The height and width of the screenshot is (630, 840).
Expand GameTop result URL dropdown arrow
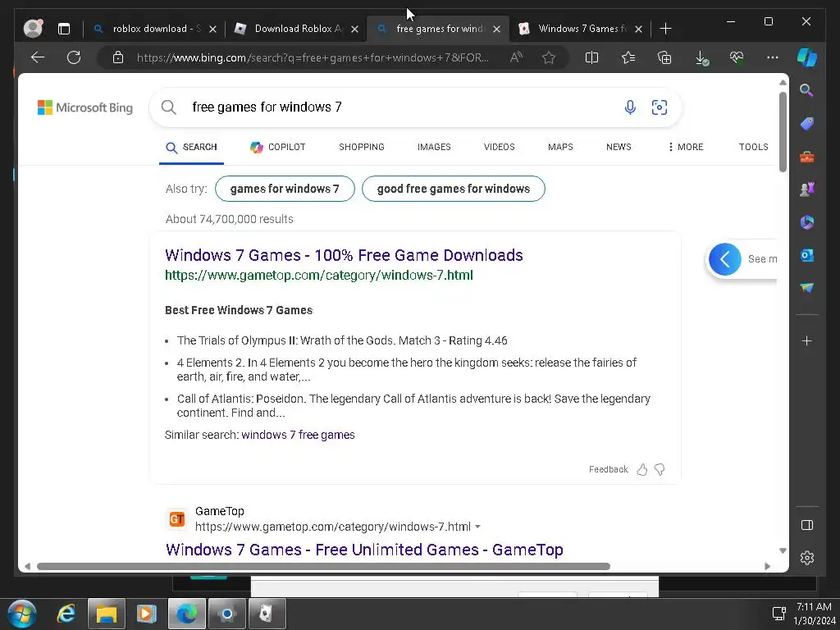click(x=478, y=527)
